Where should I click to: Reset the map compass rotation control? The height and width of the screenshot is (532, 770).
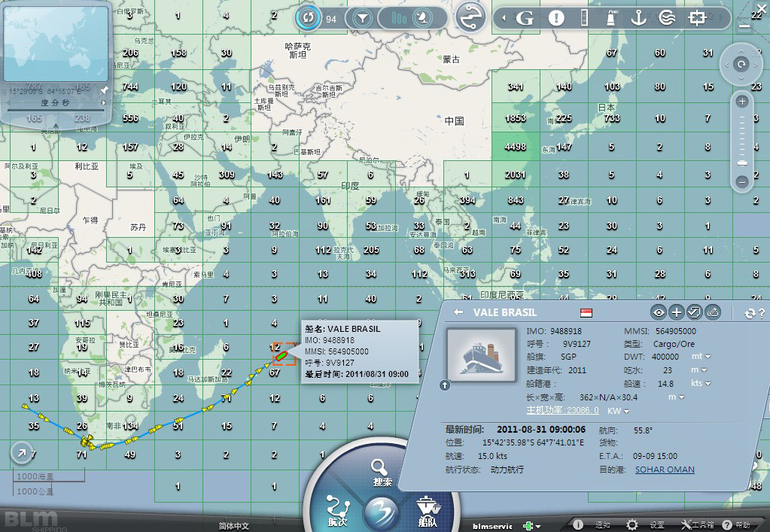741,64
